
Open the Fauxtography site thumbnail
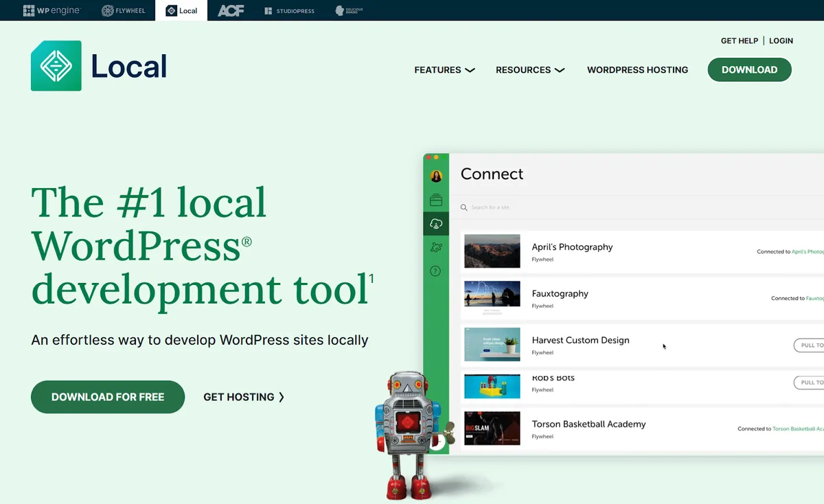pos(492,298)
